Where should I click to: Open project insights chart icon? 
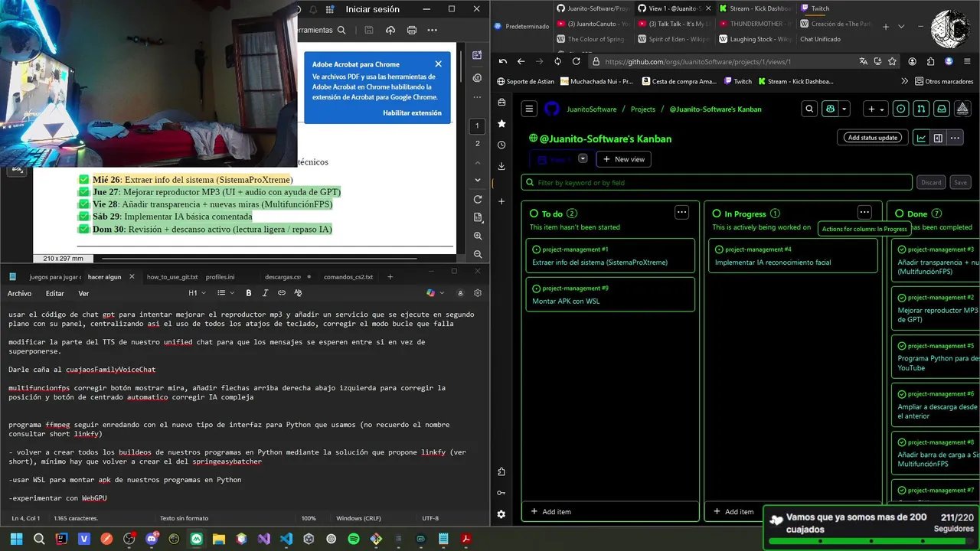(x=921, y=138)
